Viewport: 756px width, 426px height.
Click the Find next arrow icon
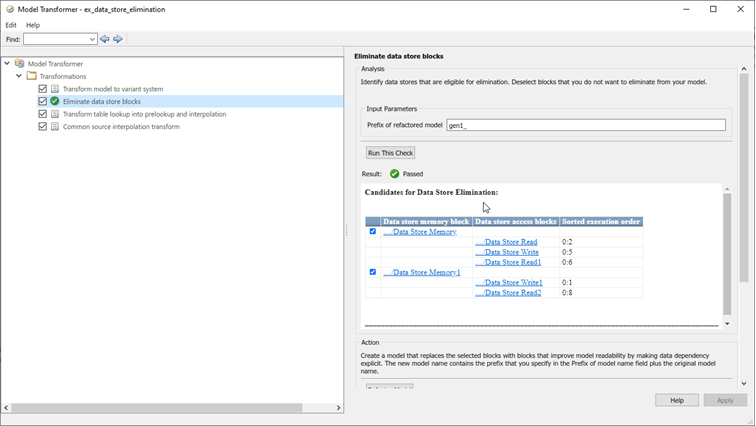118,39
